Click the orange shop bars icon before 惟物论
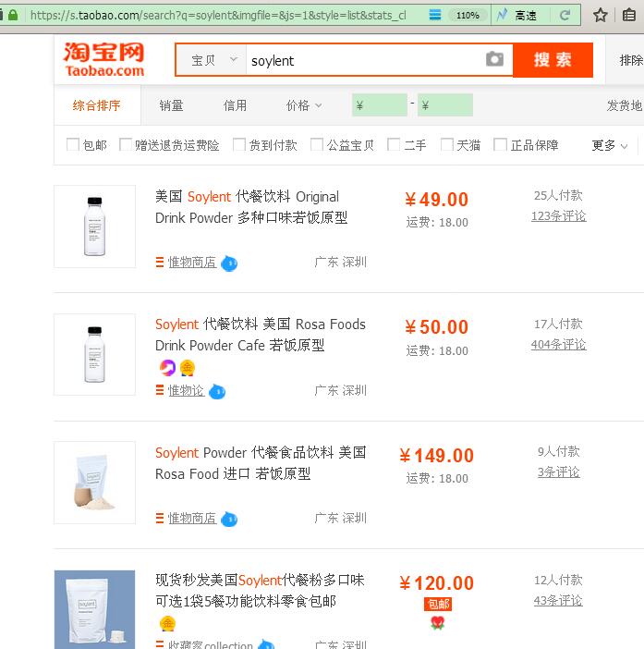Image resolution: width=644 pixels, height=649 pixels. point(160,390)
